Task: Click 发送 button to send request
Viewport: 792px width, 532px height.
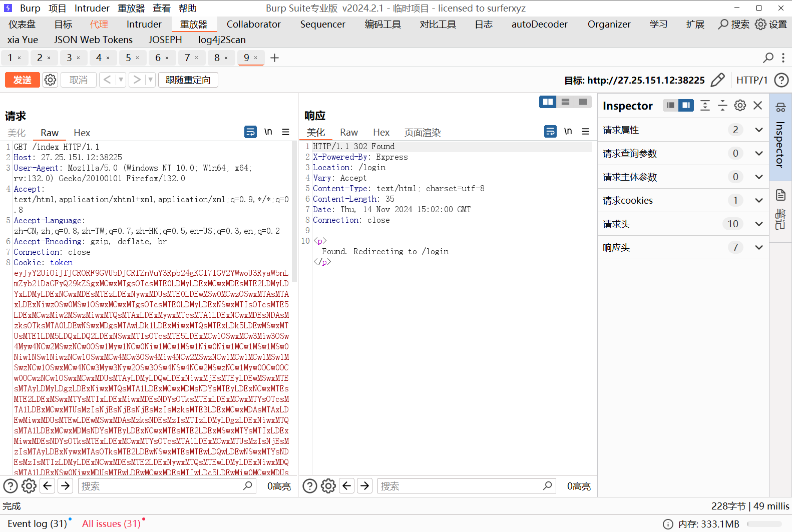Action: (x=23, y=80)
